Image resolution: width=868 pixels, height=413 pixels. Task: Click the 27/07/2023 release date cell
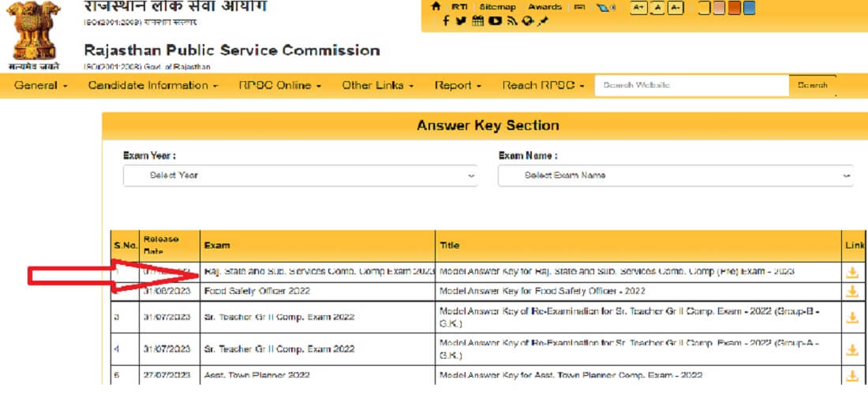[x=170, y=375]
